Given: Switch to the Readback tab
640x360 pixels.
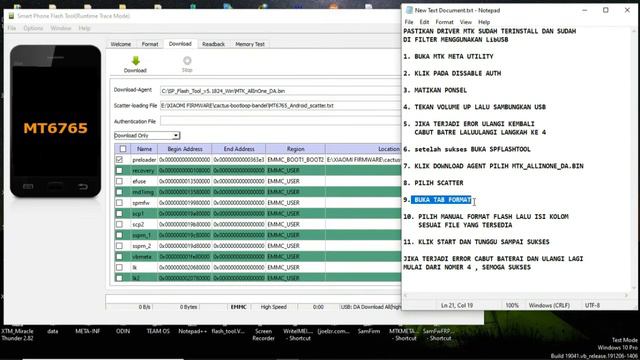Looking at the screenshot, I should [x=213, y=44].
